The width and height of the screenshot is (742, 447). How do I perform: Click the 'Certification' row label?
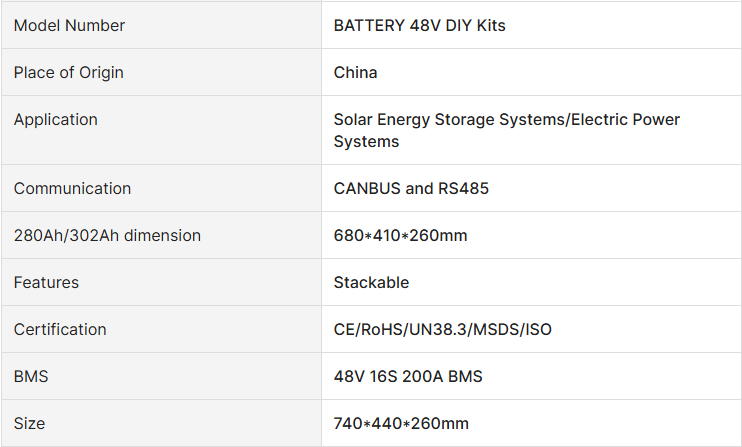click(x=60, y=330)
